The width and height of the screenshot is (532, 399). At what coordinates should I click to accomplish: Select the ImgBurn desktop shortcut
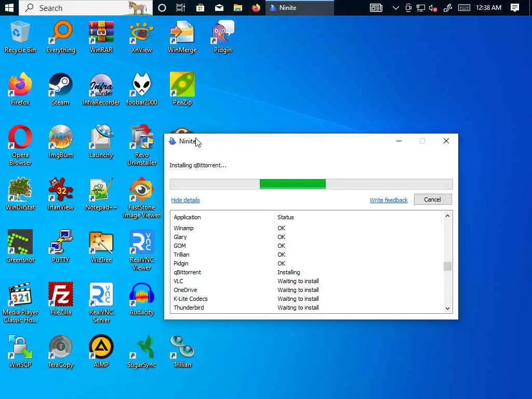[x=61, y=142]
